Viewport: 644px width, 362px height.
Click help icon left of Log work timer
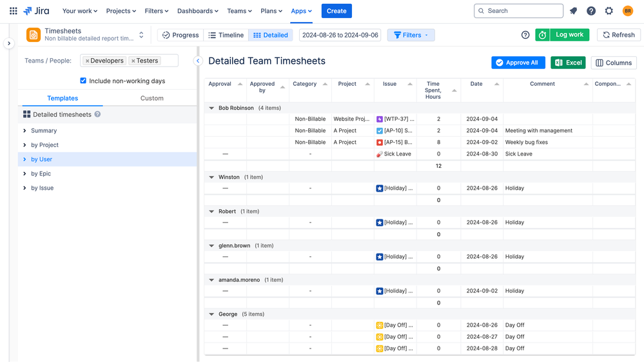click(x=525, y=35)
